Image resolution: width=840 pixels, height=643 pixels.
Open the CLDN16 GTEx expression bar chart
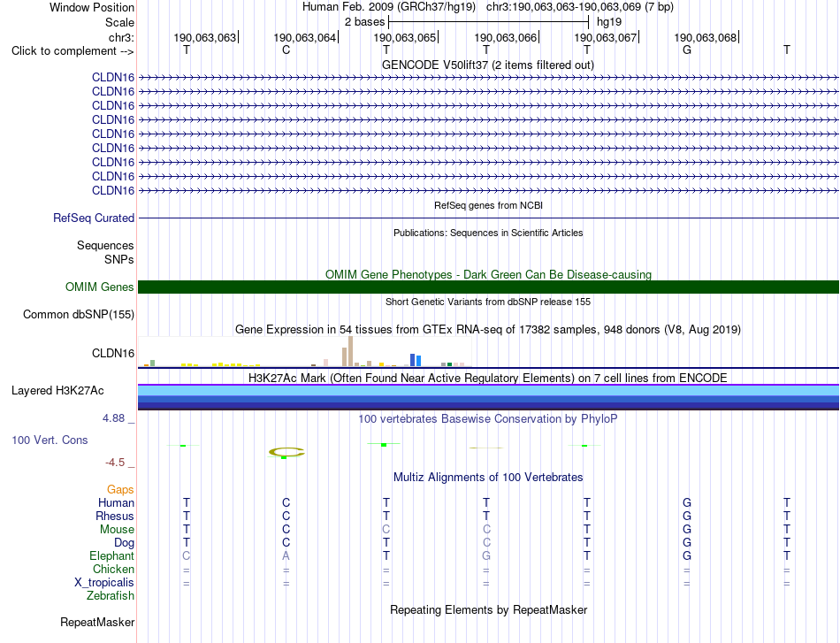pos(305,351)
